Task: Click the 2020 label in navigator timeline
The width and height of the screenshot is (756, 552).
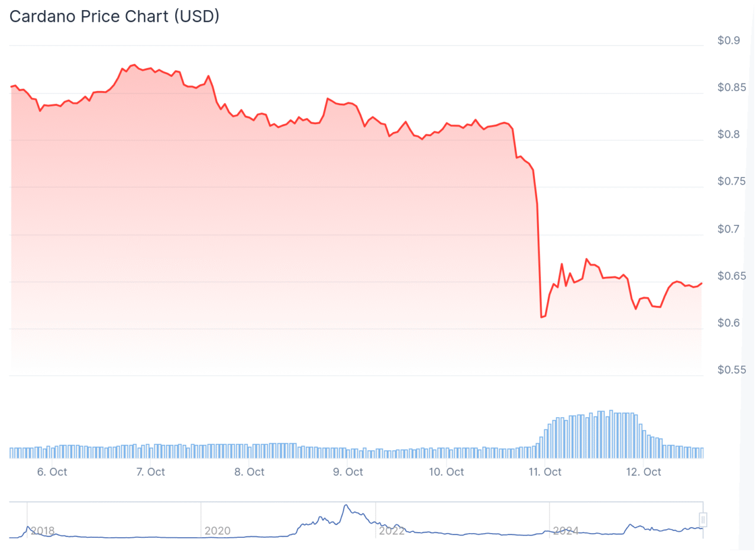Action: [x=217, y=531]
